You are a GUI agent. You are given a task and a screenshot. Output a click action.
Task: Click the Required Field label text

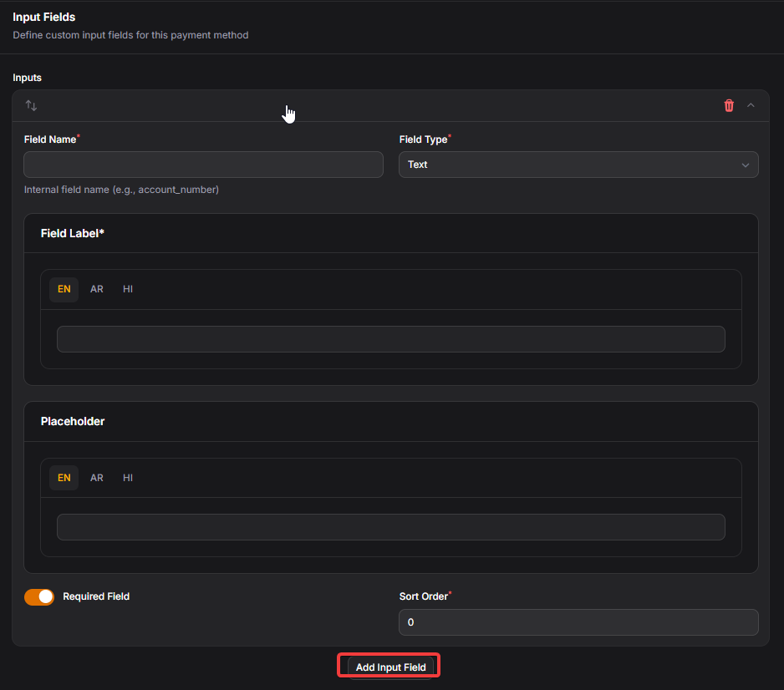click(x=96, y=596)
